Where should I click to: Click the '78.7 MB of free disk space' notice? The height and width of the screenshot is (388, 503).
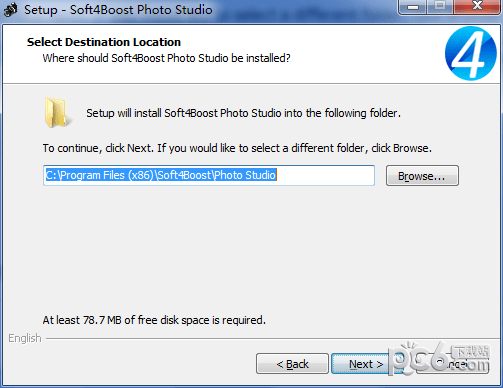[x=154, y=320]
